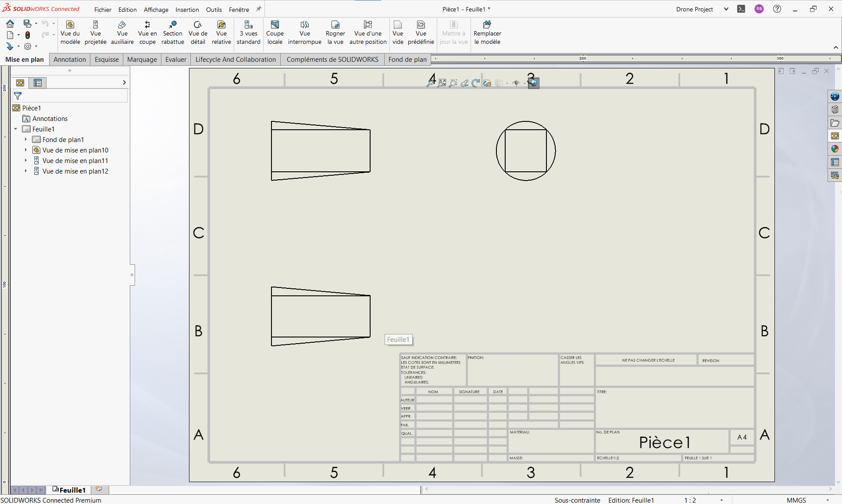This screenshot has width=842, height=504.
Task: Click the rebuild traffic light icon
Action: [x=28, y=35]
